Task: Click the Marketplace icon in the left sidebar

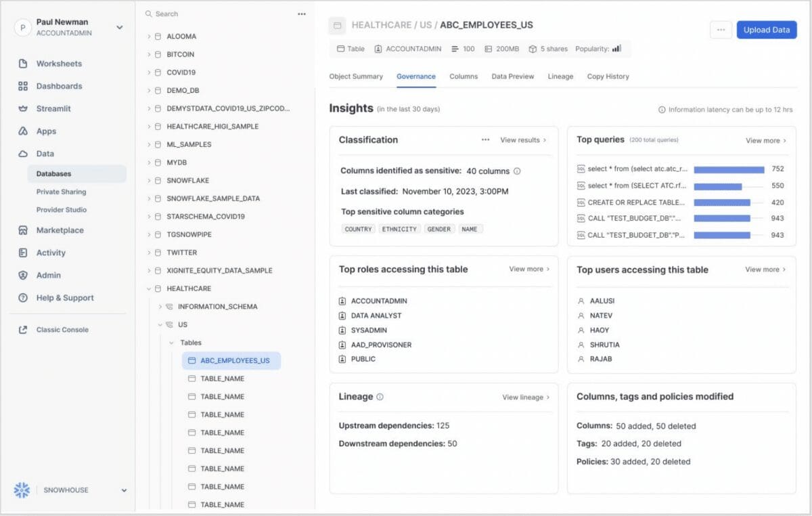Action: (22, 230)
